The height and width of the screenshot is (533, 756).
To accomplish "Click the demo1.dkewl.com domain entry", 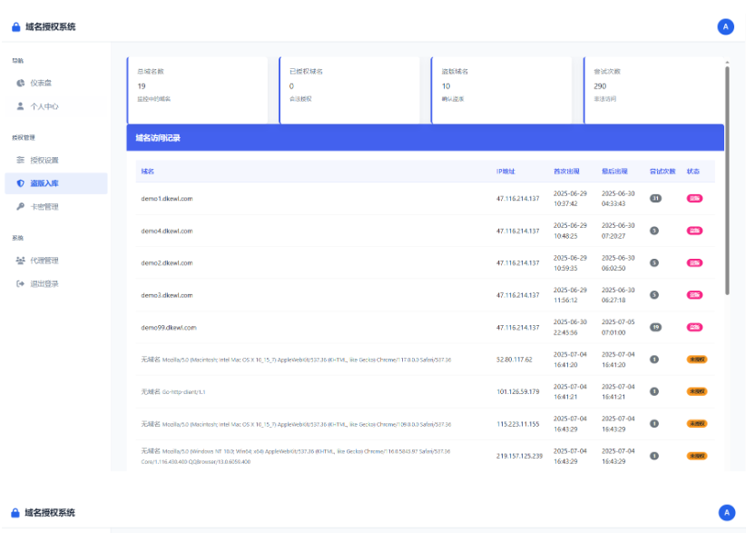I will (166, 198).
